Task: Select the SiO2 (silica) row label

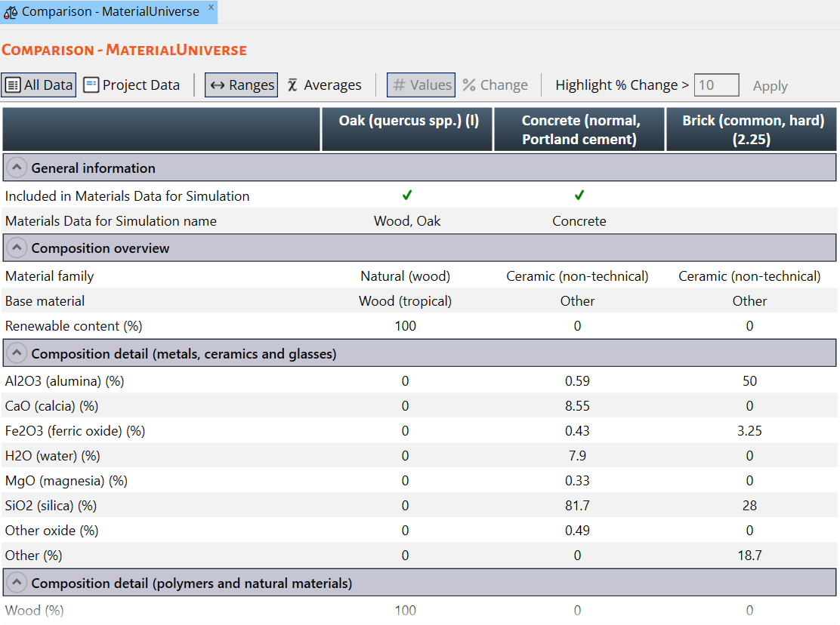Action: click(x=51, y=506)
